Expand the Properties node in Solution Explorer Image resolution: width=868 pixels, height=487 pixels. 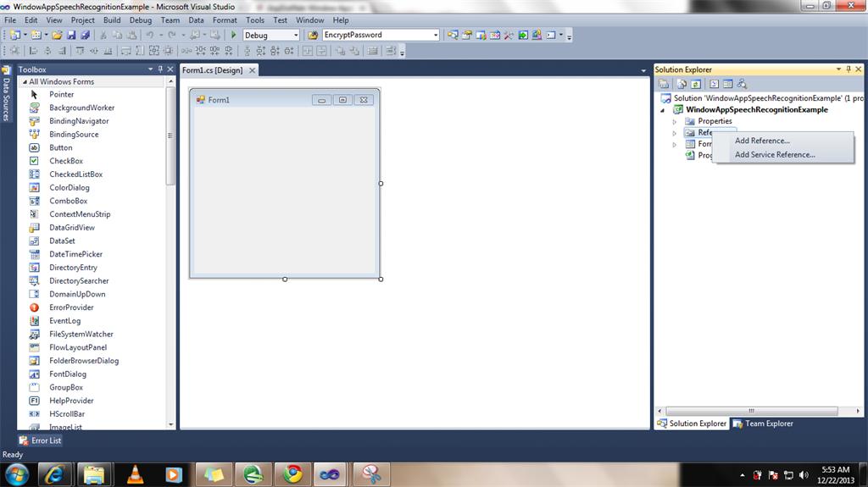(674, 122)
